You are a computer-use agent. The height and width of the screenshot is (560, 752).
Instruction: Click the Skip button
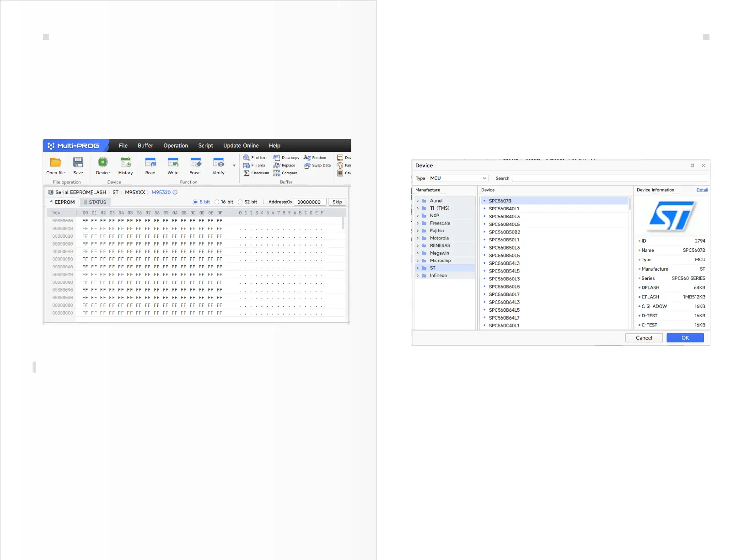(337, 202)
